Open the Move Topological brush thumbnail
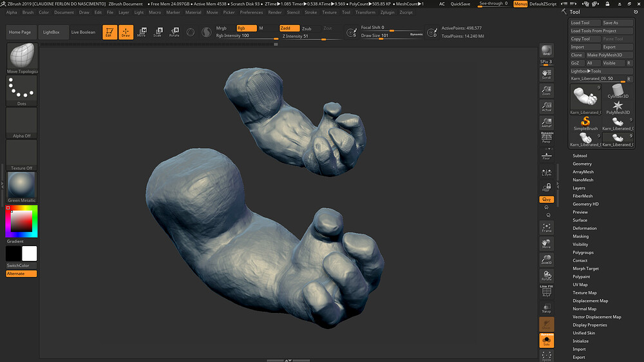 click(x=22, y=58)
